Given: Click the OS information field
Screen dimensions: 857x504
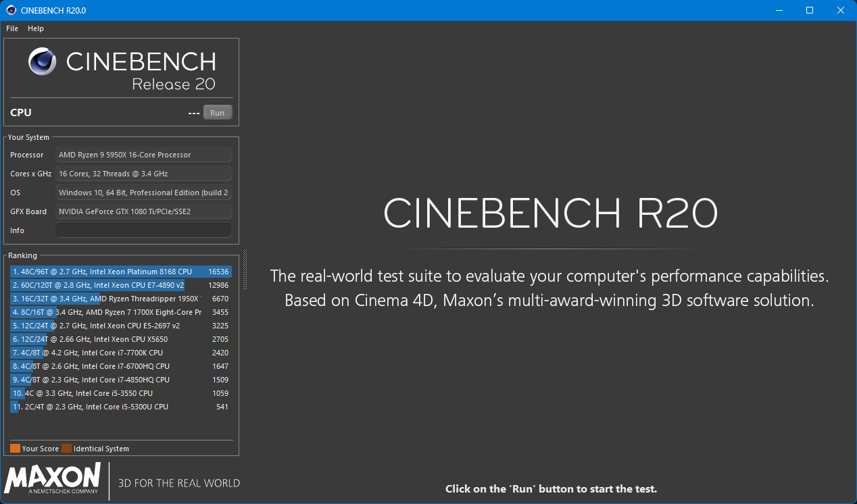Looking at the screenshot, I should coord(143,193).
